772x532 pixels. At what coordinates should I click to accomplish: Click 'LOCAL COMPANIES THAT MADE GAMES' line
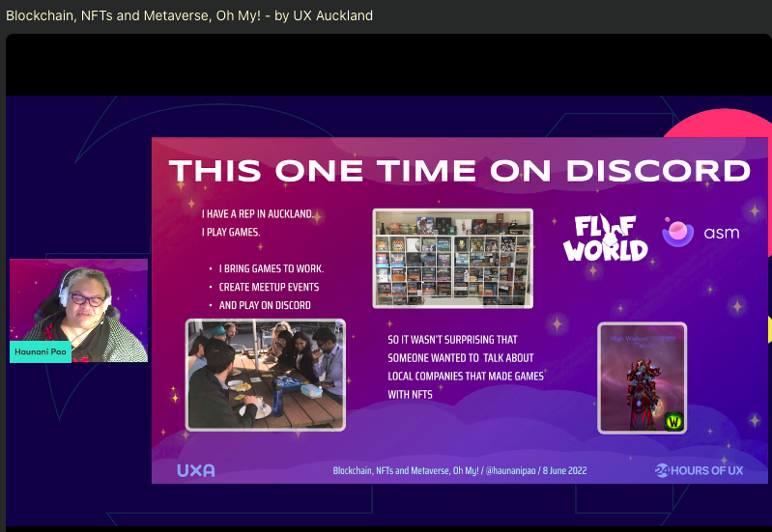coord(466,376)
